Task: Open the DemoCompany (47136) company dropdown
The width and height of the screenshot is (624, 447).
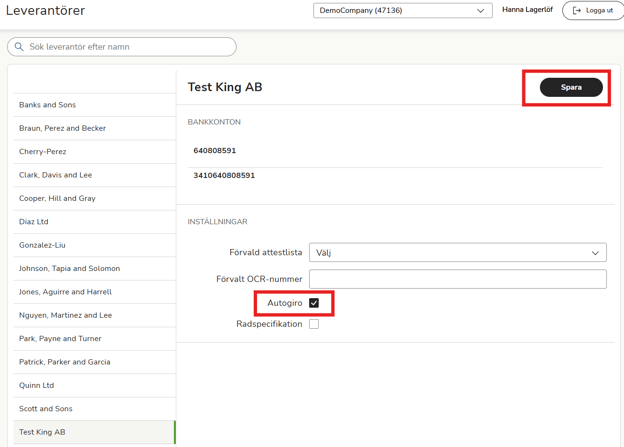Action: 402,11
